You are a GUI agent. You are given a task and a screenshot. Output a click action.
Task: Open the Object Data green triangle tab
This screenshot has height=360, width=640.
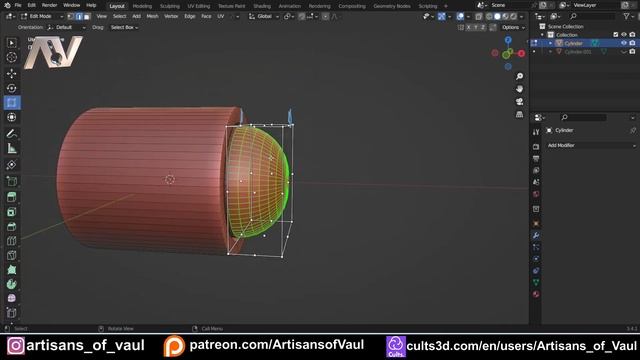point(536,282)
